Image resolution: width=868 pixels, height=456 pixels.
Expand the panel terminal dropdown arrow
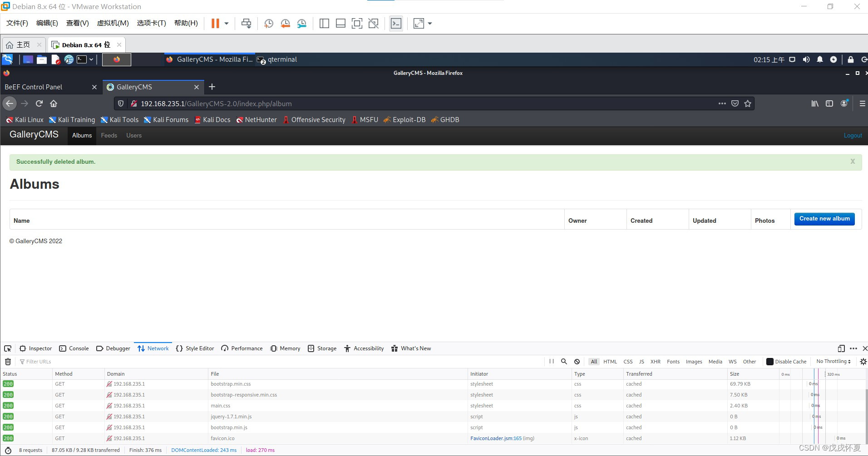(x=91, y=59)
